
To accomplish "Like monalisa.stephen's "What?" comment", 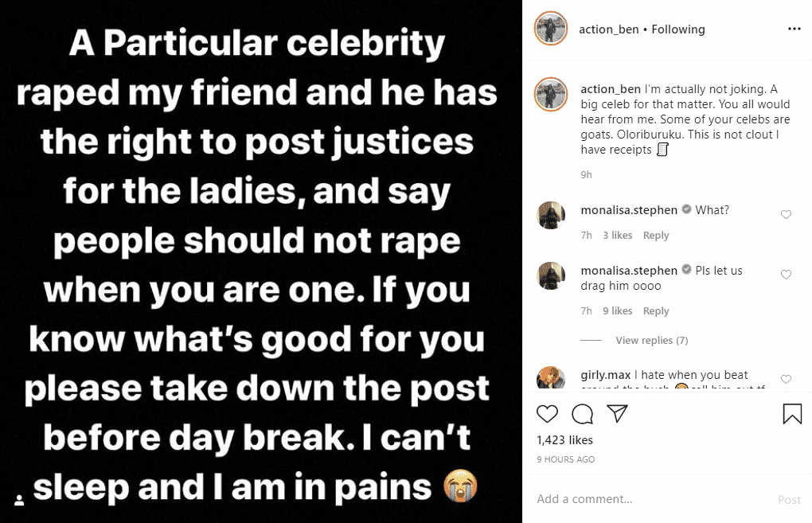I will [787, 215].
